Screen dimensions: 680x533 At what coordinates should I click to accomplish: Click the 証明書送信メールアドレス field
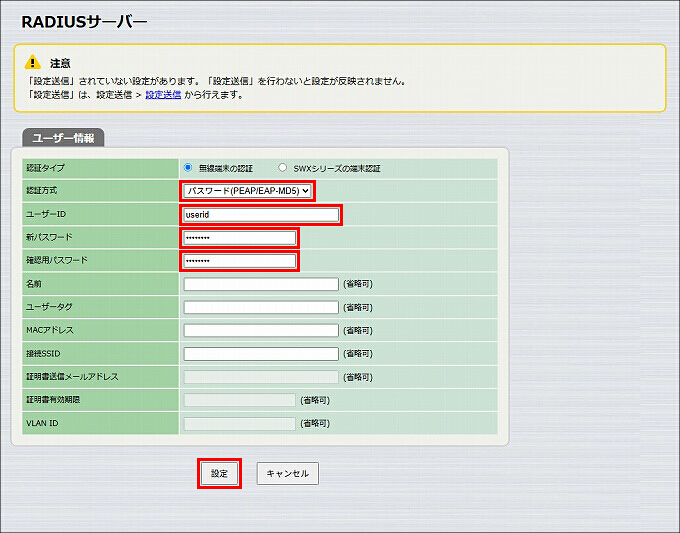click(261, 377)
